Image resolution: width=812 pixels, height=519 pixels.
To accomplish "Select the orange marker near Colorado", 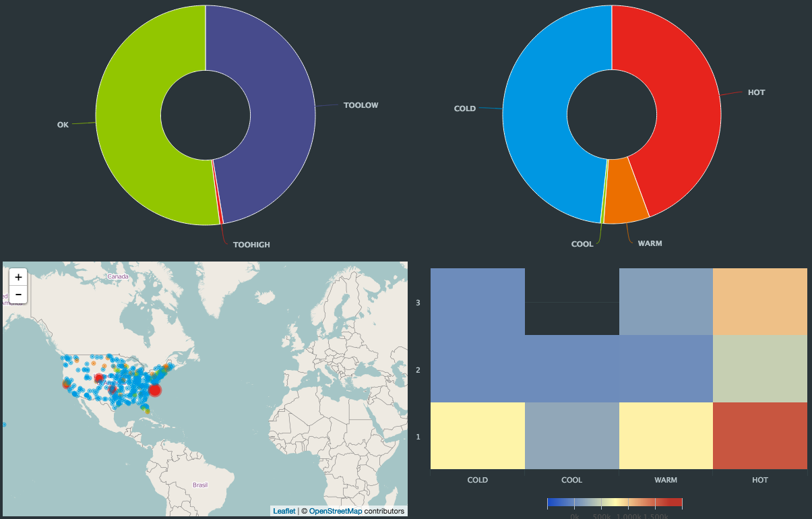I will click(x=104, y=365).
